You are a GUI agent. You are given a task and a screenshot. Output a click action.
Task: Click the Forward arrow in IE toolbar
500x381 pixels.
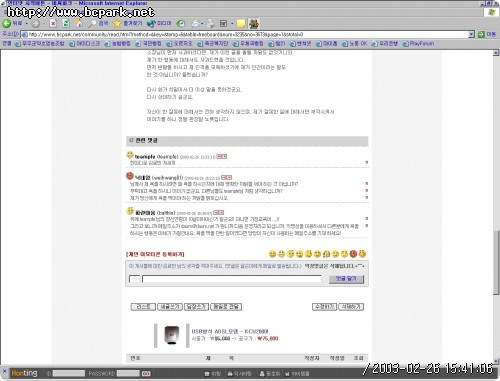[35, 24]
